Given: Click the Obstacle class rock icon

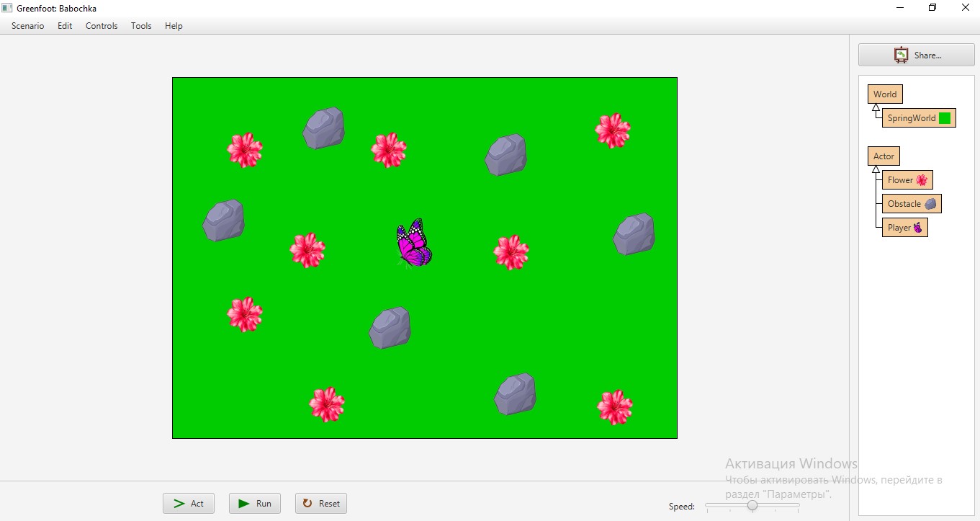Looking at the screenshot, I should 930,204.
